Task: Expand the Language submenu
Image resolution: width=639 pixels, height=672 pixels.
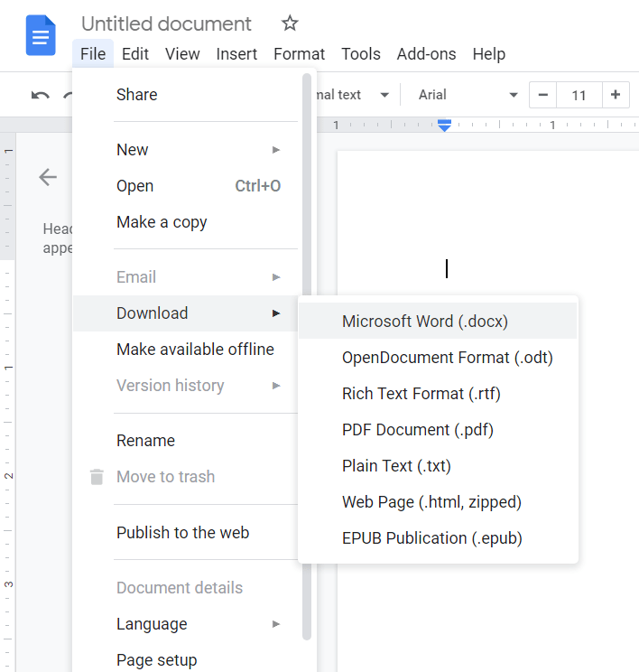Action: (x=185, y=623)
